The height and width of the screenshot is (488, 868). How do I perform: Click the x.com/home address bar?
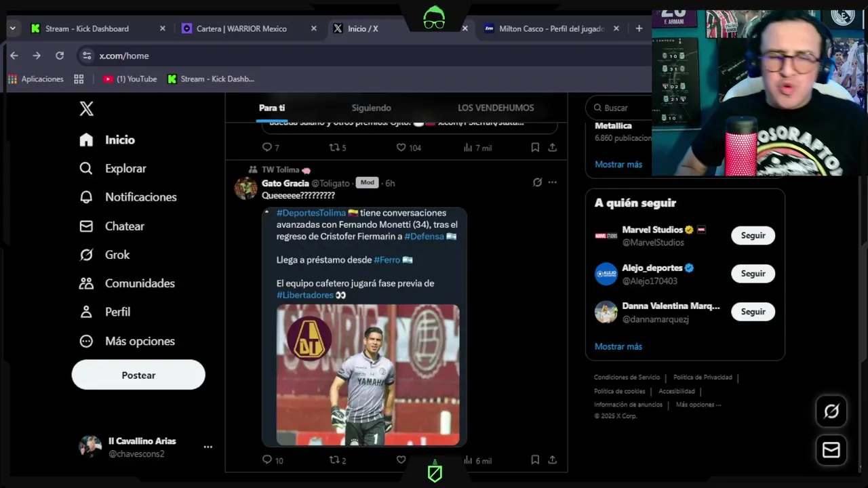(363, 56)
